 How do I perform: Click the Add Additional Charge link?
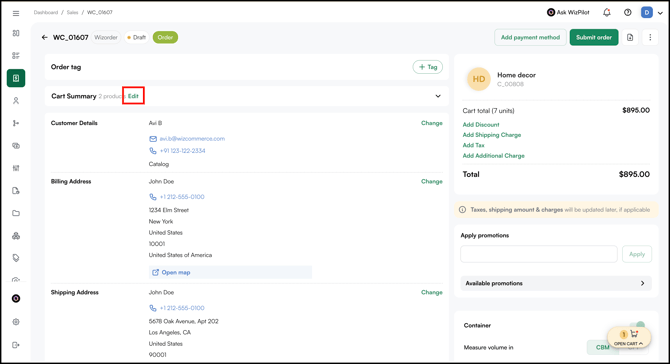494,156
